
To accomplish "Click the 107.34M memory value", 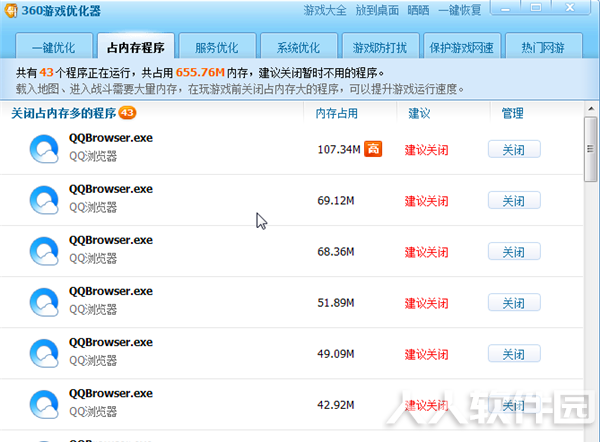I will [339, 149].
